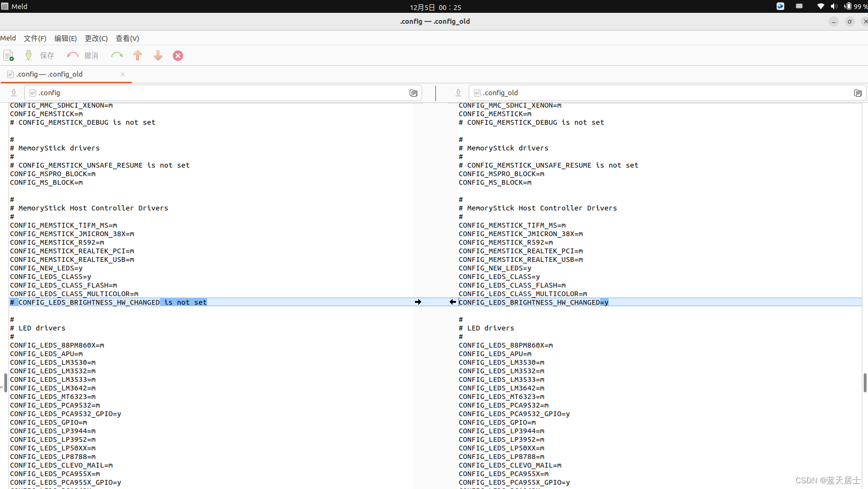Click the 保存 save button

pyautogui.click(x=47, y=56)
